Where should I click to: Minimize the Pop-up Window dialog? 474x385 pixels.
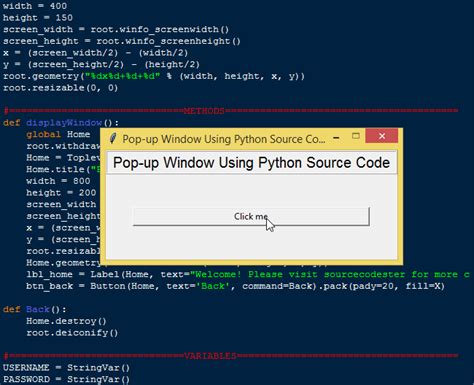tap(336, 137)
